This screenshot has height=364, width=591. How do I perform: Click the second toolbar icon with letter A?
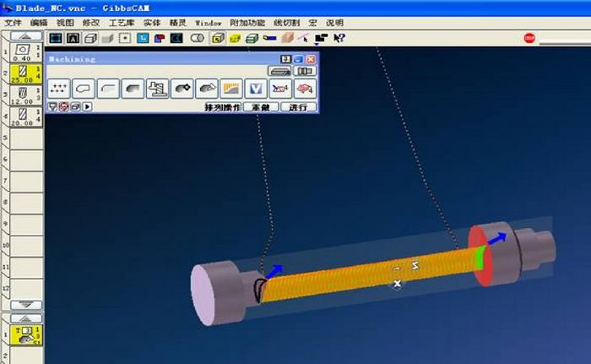(73, 38)
